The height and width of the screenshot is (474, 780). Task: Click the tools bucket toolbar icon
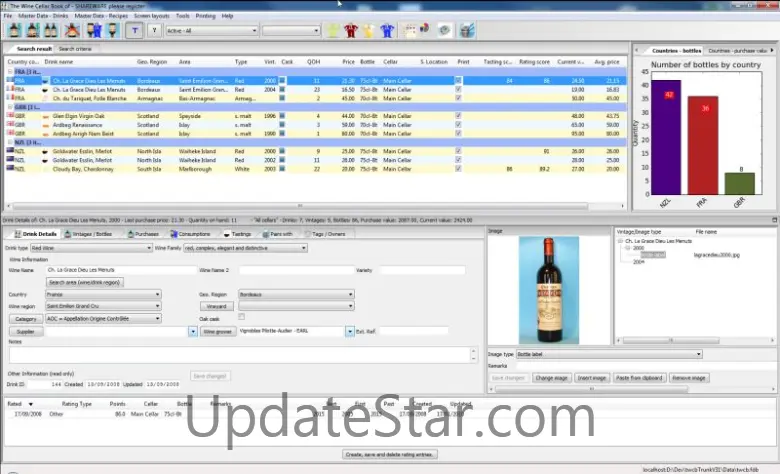pos(467,30)
